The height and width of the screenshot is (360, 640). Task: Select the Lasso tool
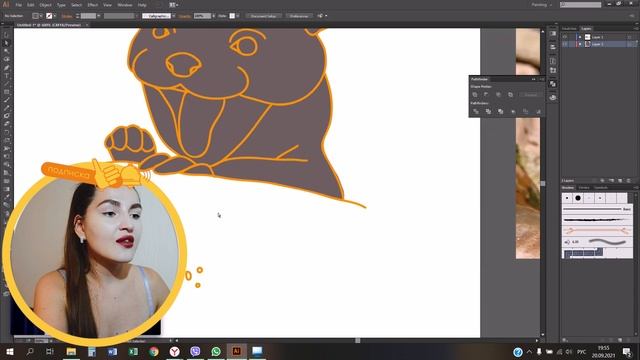tap(6, 60)
